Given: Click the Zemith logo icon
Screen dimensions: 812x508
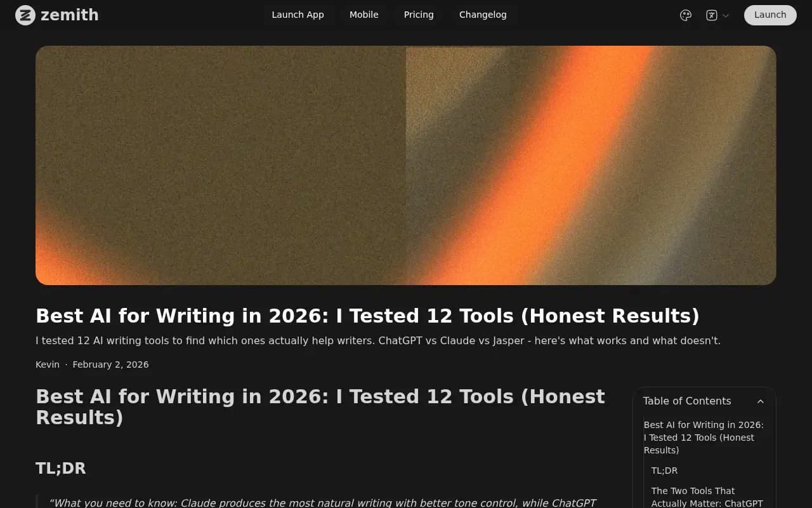Looking at the screenshot, I should (x=25, y=15).
